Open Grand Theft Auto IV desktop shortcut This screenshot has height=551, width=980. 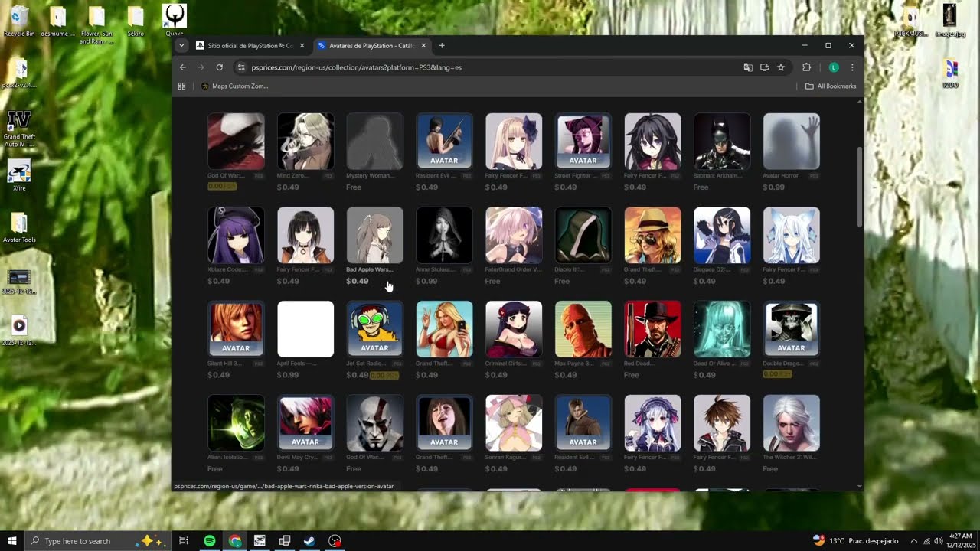tap(19, 129)
